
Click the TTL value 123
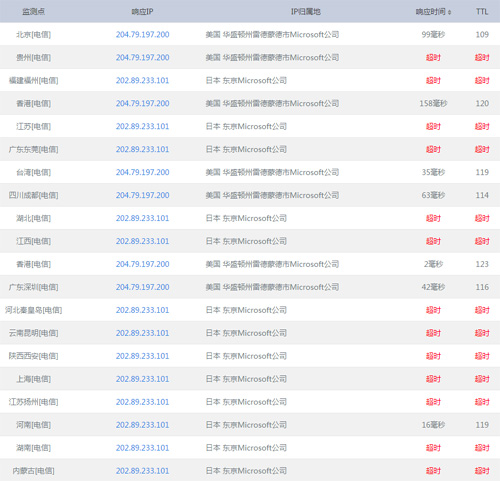tap(482, 264)
